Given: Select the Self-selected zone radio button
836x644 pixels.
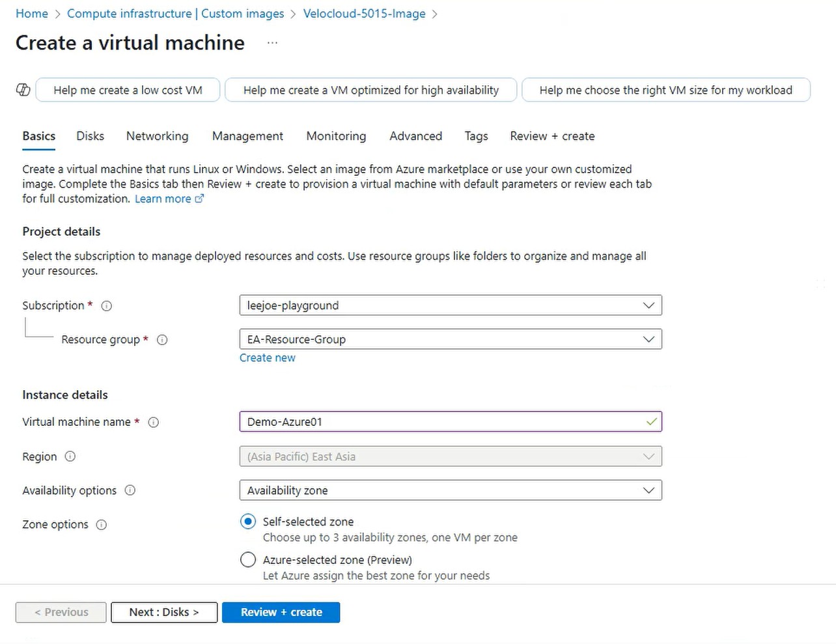Looking at the screenshot, I should (248, 522).
